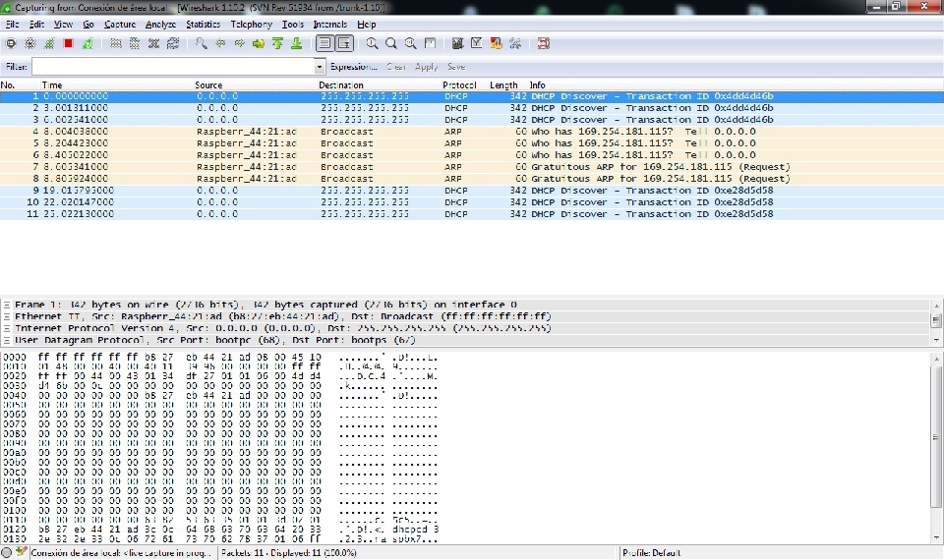
Task: Open the Tools menu
Action: point(293,24)
